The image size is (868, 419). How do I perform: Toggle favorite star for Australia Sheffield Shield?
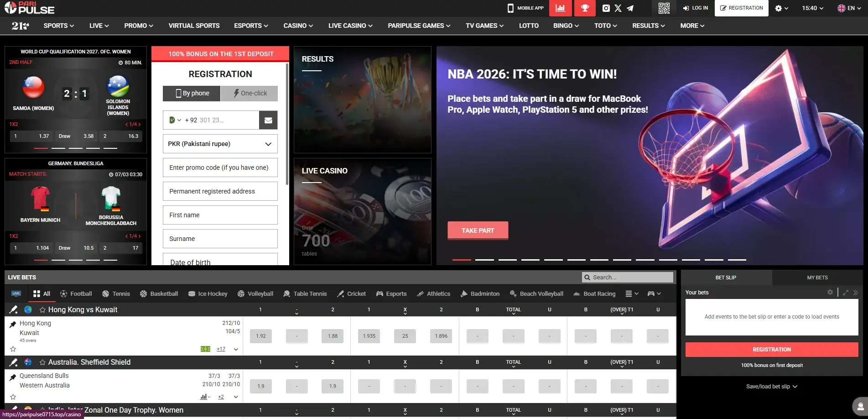pos(42,362)
